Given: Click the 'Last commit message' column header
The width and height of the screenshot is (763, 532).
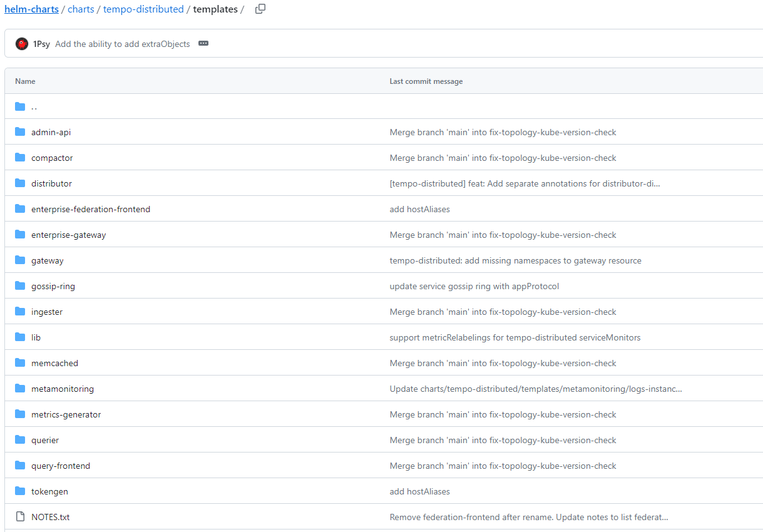Looking at the screenshot, I should [x=426, y=81].
